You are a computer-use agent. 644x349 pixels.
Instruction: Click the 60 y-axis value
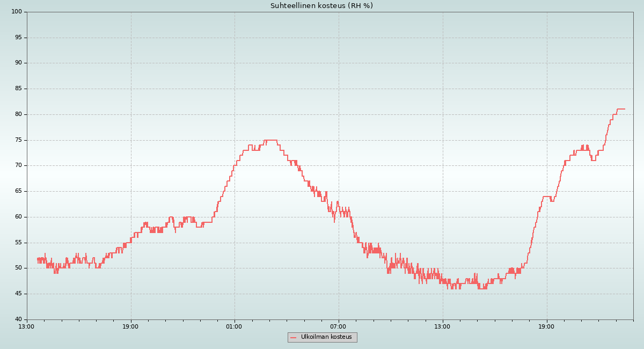click(18, 217)
